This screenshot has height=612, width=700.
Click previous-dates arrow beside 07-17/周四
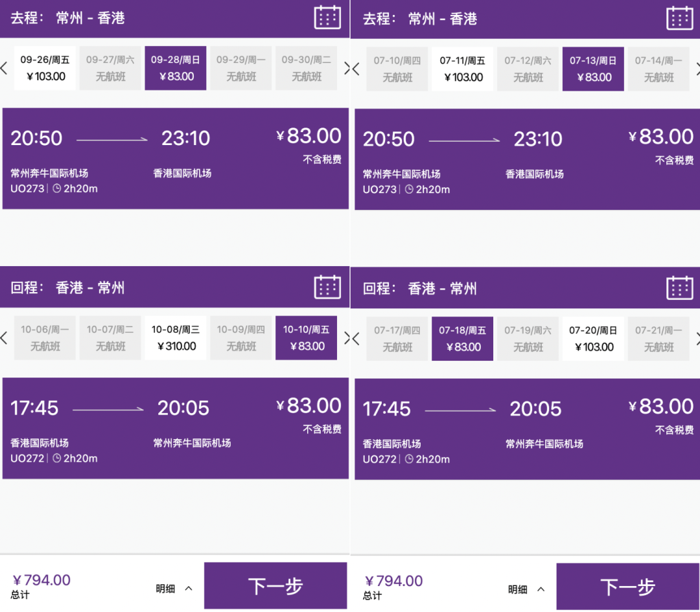coord(356,339)
